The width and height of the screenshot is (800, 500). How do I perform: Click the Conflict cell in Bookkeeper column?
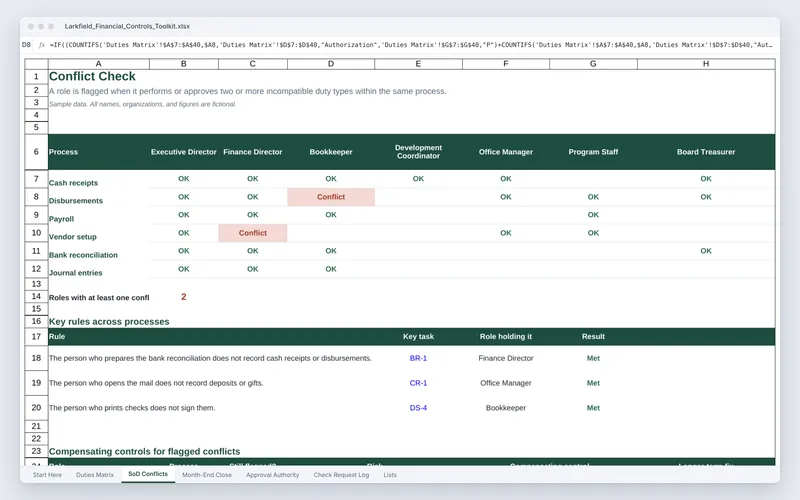[x=331, y=197]
